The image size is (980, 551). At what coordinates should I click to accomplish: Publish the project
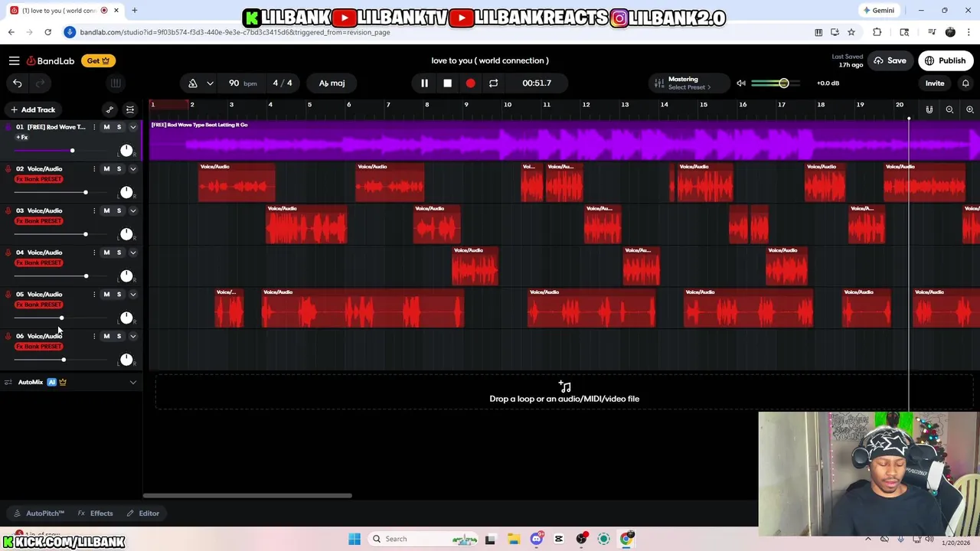click(946, 60)
